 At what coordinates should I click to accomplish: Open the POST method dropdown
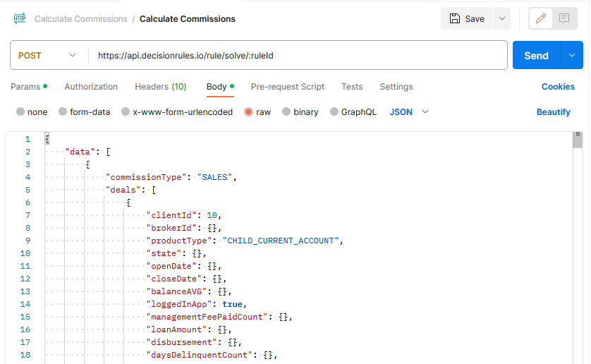pos(49,56)
